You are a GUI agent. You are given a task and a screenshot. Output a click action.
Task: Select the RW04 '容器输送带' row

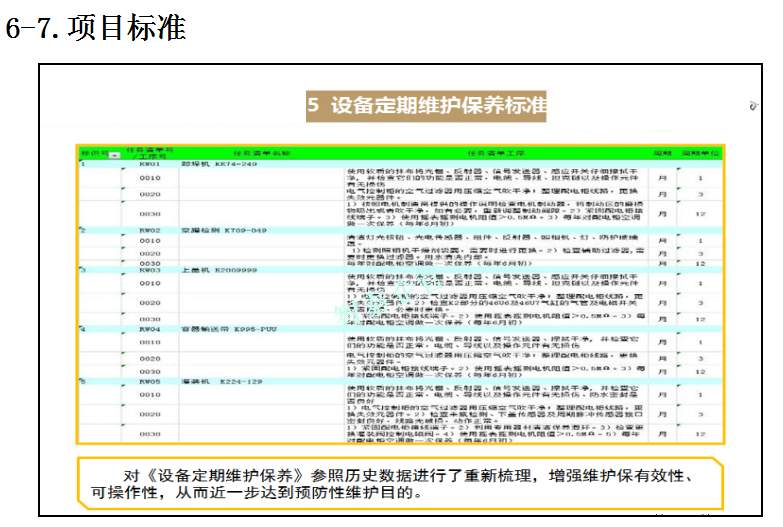point(400,327)
